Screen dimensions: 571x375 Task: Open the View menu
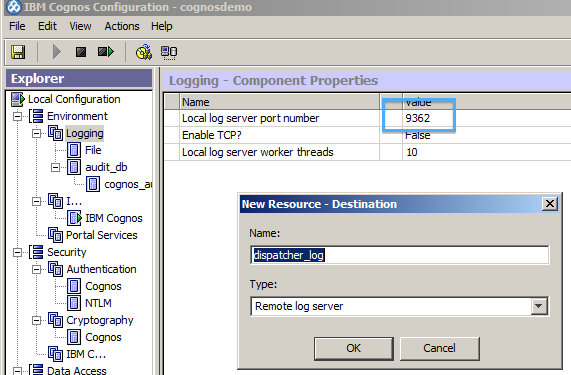click(x=80, y=26)
